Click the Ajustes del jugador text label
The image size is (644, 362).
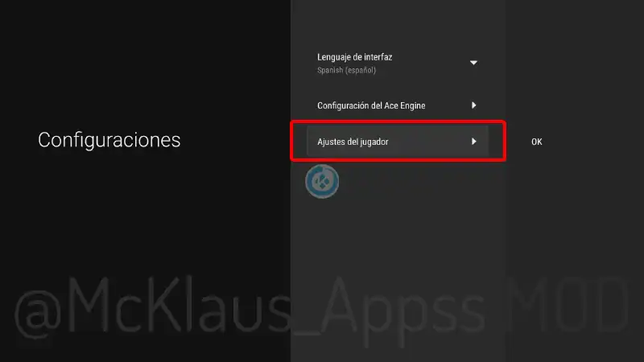pyautogui.click(x=353, y=142)
